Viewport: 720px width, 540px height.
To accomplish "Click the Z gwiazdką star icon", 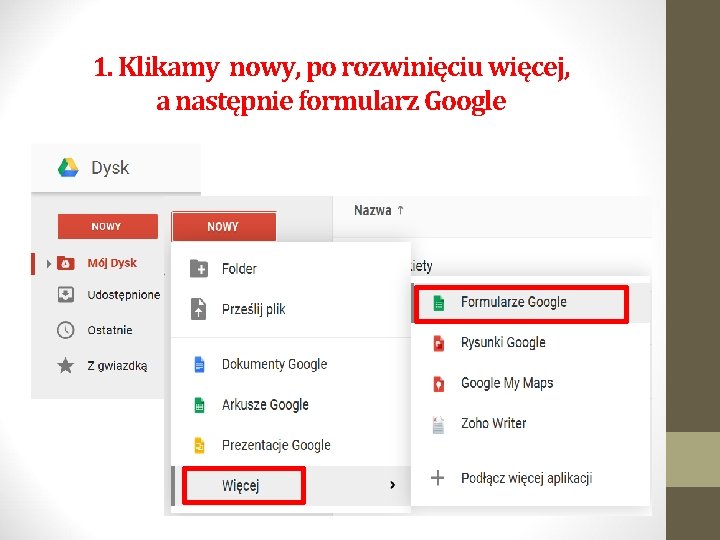I will (x=65, y=366).
